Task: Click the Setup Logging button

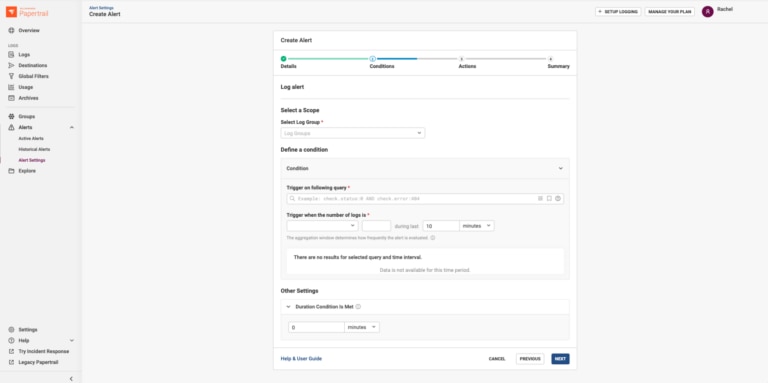Action: pyautogui.click(x=618, y=12)
